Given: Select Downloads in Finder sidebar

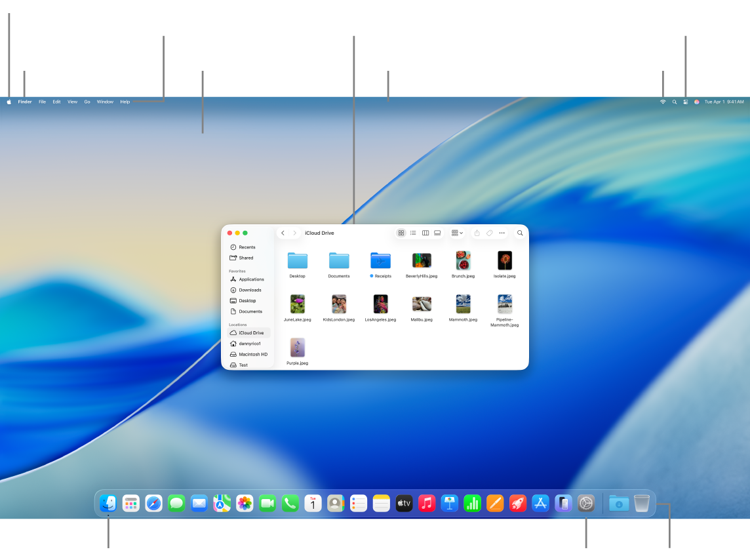Looking at the screenshot, I should (x=248, y=290).
